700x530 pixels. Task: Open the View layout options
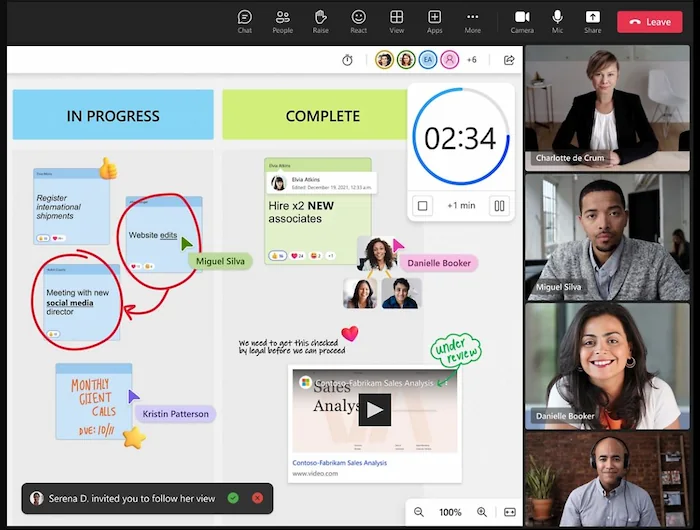click(x=396, y=21)
